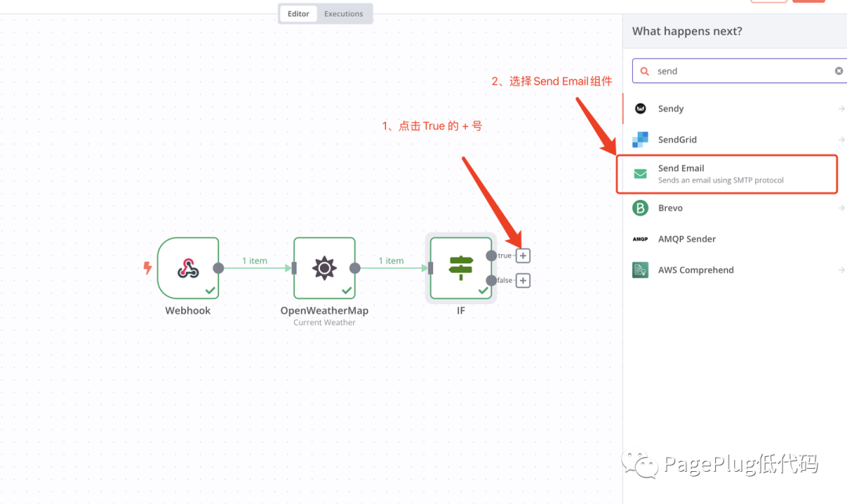Click the Webhook trigger lightning bolt icon

tap(147, 267)
